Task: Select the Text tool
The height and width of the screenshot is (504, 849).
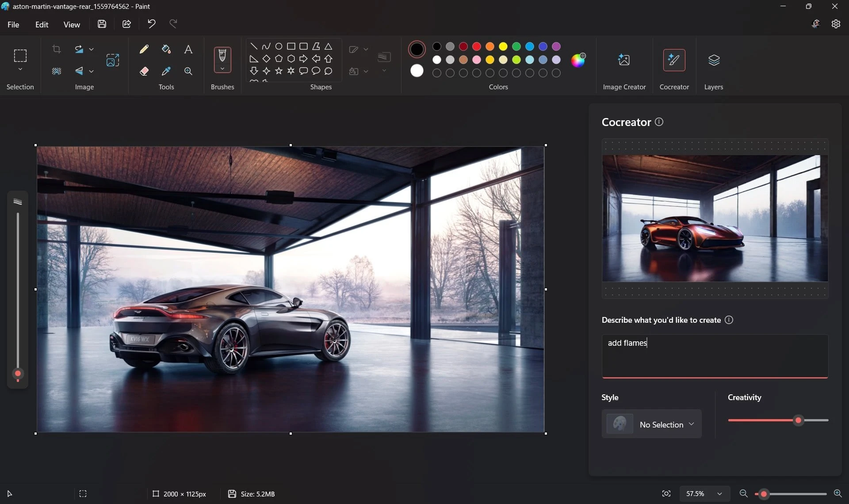Action: (188, 49)
